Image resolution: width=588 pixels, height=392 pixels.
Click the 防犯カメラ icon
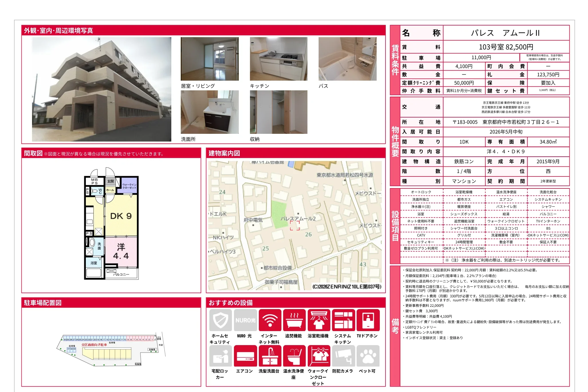pyautogui.click(x=343, y=356)
